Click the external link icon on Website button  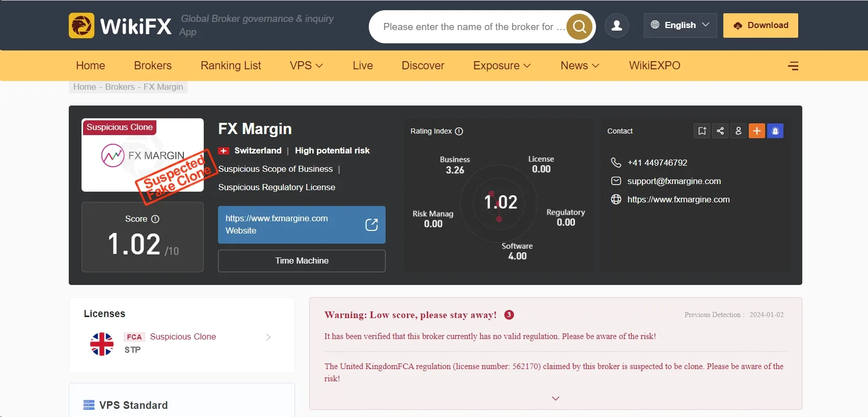click(x=371, y=225)
